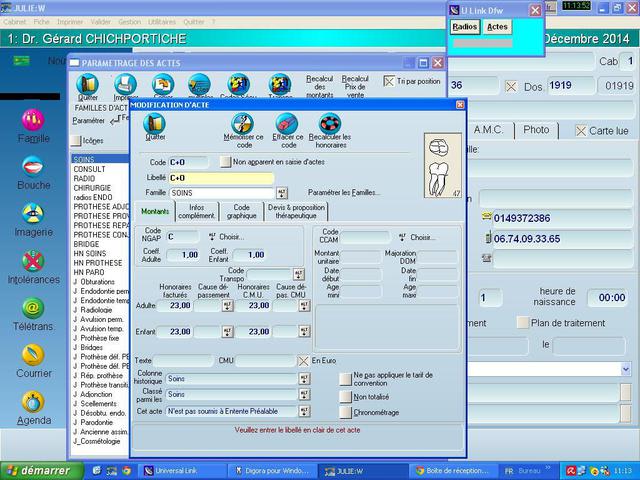Click the Télétrans sidebar icon

(x=33, y=308)
